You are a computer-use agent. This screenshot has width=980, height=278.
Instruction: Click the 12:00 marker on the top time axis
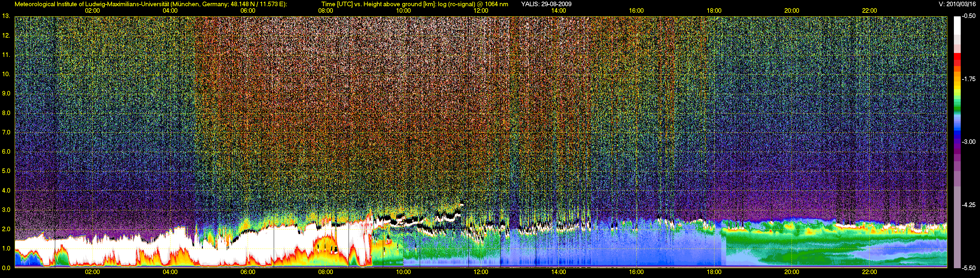point(481,11)
